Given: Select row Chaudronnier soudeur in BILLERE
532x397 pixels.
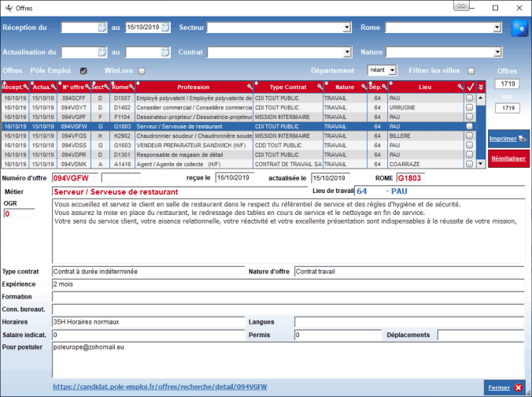Looking at the screenshot, I should [238, 135].
